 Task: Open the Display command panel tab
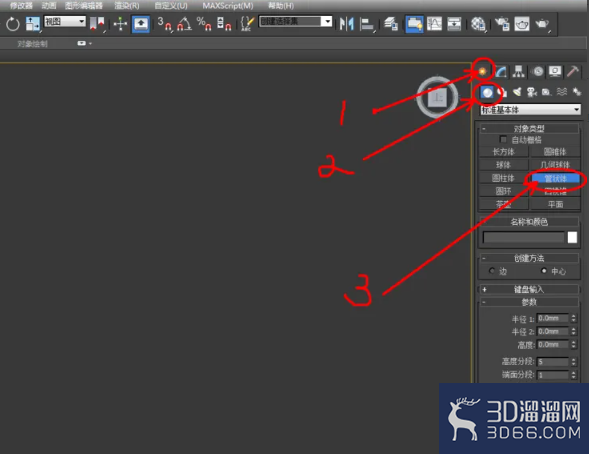click(555, 71)
